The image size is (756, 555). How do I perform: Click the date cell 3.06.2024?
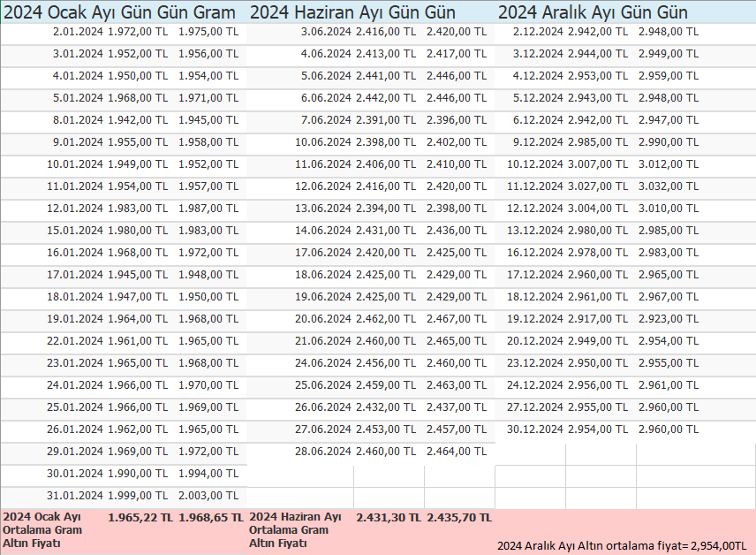[x=326, y=32]
